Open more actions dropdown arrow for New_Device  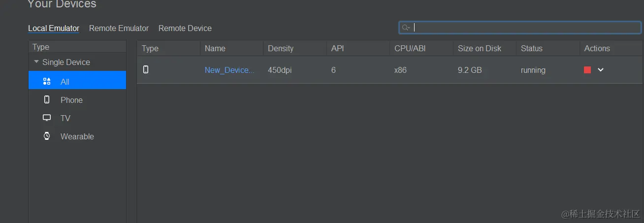tap(601, 70)
